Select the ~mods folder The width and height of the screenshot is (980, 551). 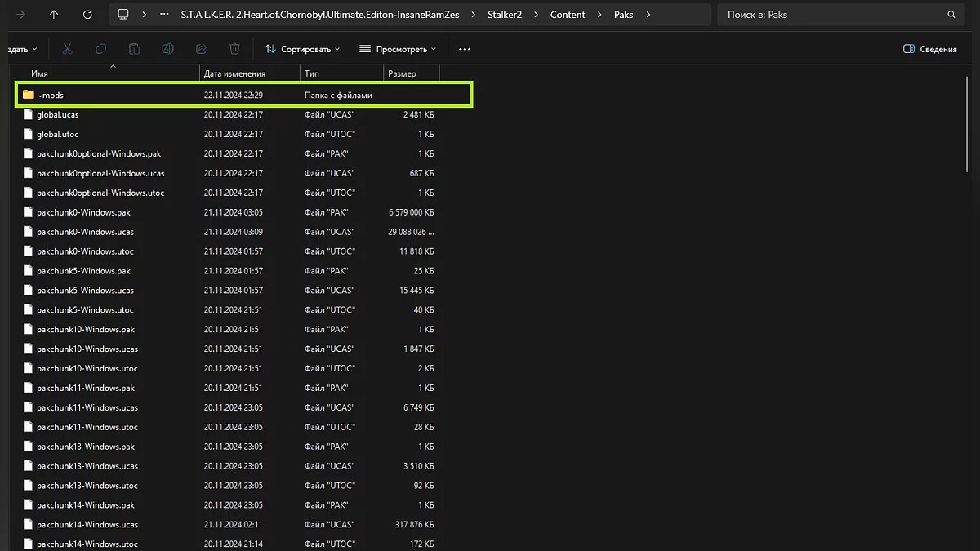click(50, 95)
